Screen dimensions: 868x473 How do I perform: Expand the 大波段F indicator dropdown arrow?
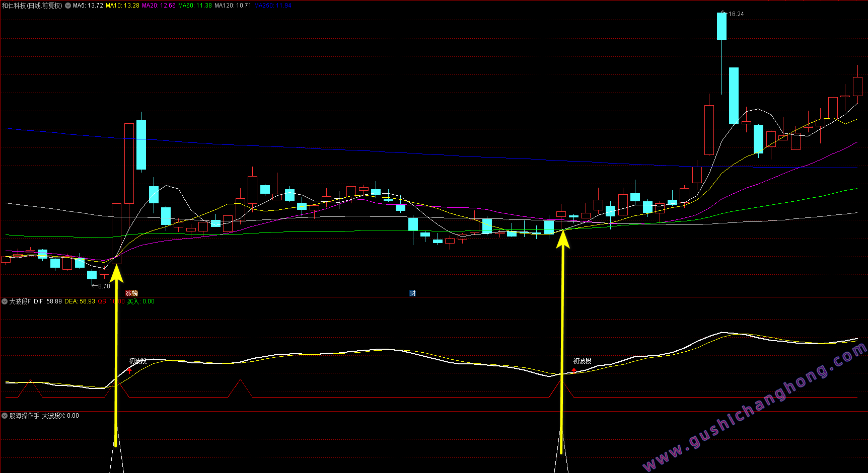(x=5, y=301)
